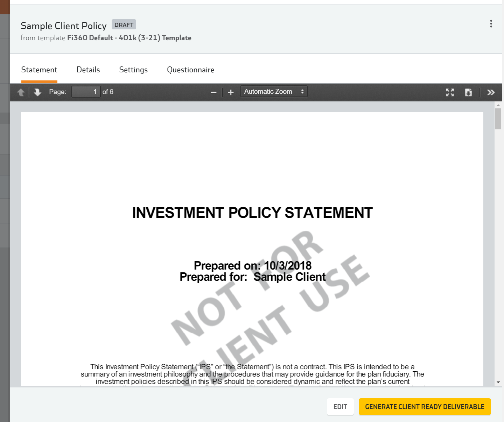The height and width of the screenshot is (422, 504).
Task: Expand the PDF toolbar tools chevron
Action: coord(491,92)
